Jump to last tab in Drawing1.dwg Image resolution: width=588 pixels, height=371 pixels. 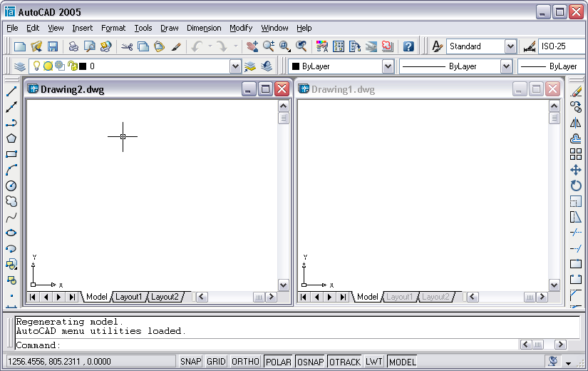click(x=343, y=297)
